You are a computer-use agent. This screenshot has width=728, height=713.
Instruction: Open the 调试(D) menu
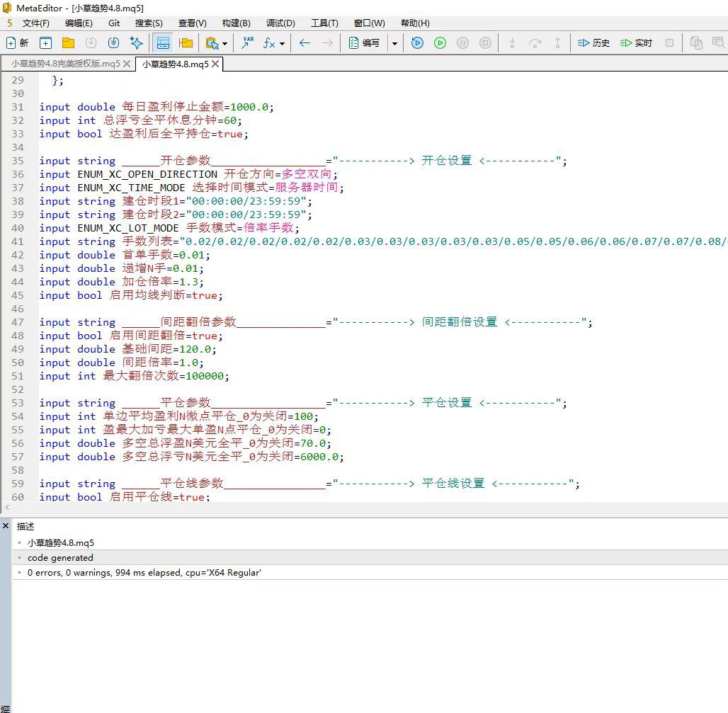tap(280, 23)
